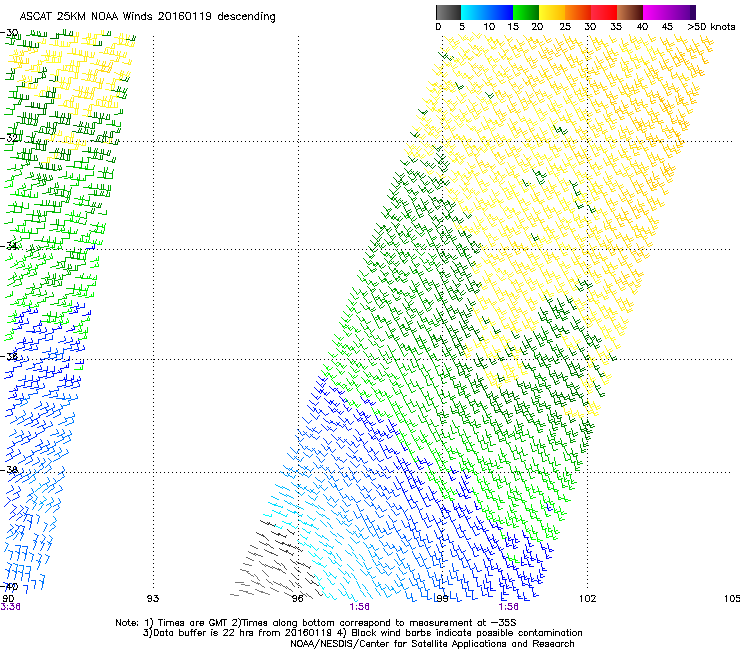Select the orange 25-30 knots legend swatch
This screenshot has height=650, width=740.
pyautogui.click(x=578, y=12)
